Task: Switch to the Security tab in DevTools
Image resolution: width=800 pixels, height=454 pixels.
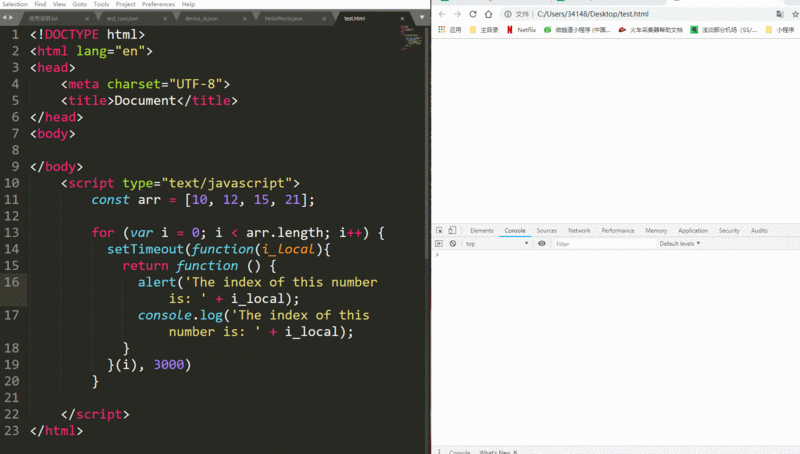Action: (x=729, y=231)
